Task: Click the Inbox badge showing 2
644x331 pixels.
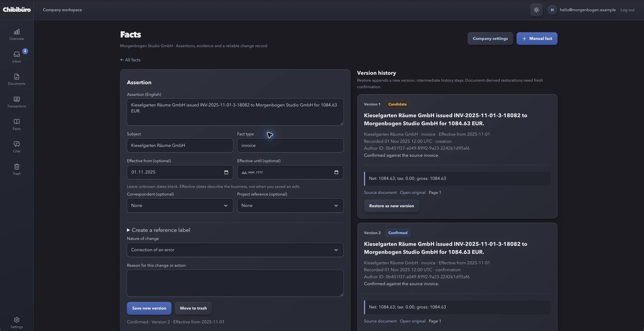Action: click(25, 51)
